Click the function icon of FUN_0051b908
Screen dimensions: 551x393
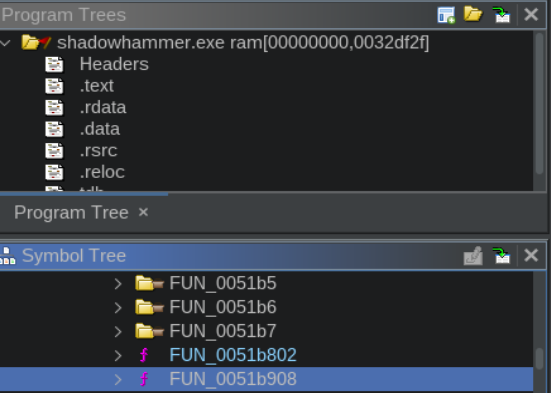tap(144, 379)
